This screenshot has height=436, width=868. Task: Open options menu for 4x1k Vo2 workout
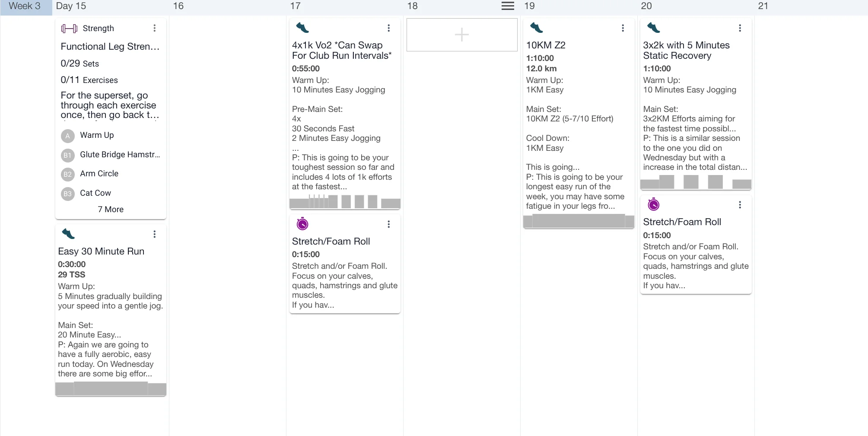pos(388,28)
